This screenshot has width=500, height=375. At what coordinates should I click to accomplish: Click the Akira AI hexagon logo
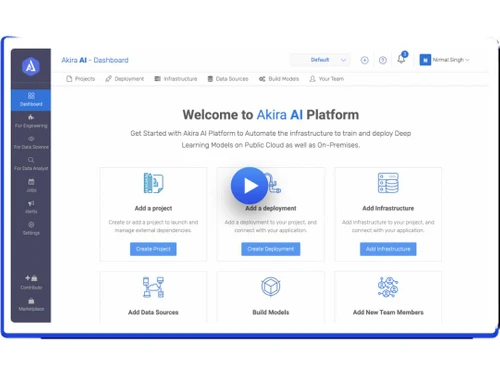(31, 66)
